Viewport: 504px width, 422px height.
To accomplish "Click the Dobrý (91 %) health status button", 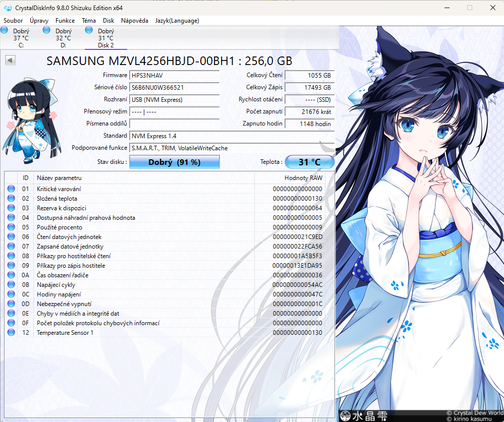I will (x=175, y=162).
